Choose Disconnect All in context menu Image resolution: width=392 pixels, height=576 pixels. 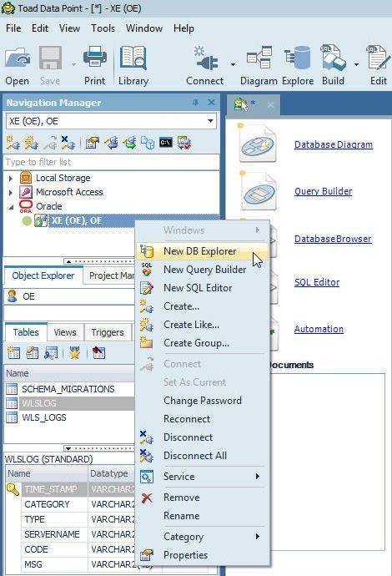click(202, 456)
